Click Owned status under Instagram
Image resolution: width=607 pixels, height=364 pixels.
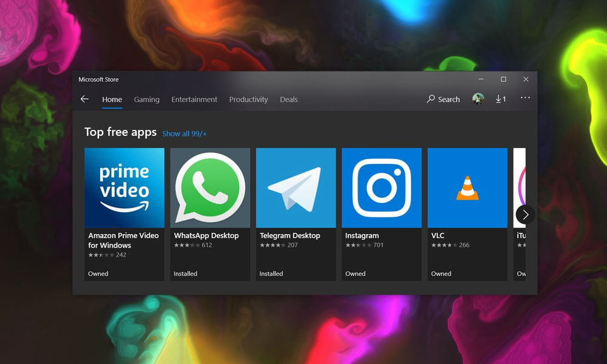click(355, 274)
